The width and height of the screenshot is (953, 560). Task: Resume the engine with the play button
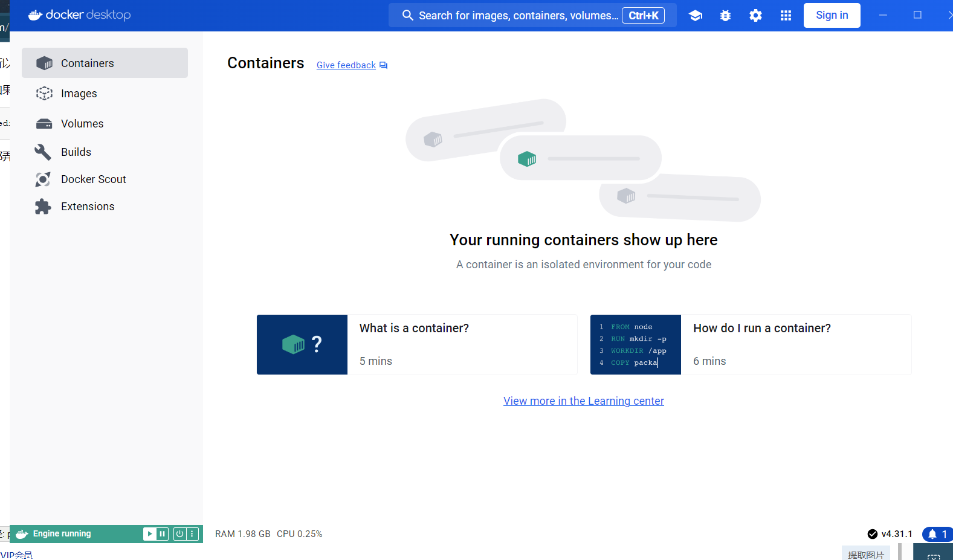tap(149, 534)
